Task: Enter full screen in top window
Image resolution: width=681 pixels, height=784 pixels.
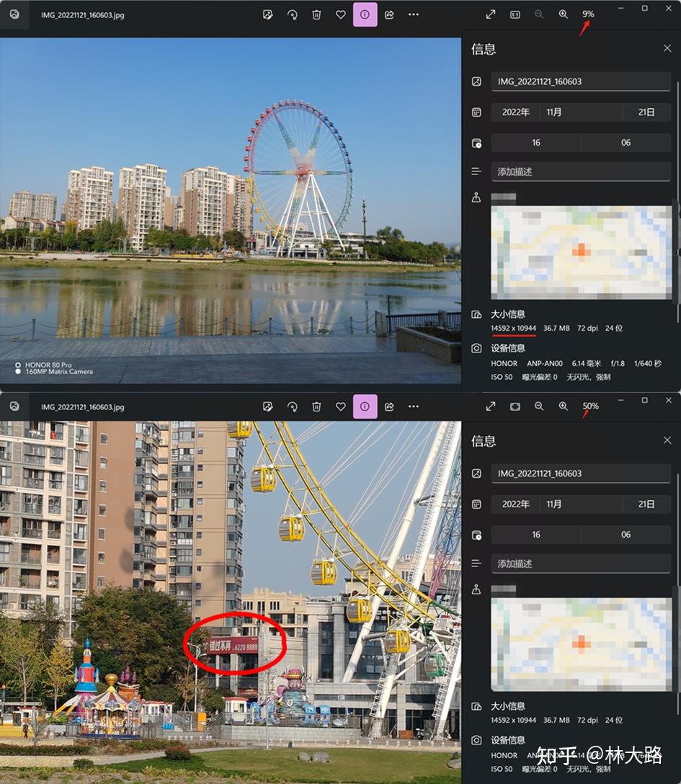Action: tap(491, 14)
